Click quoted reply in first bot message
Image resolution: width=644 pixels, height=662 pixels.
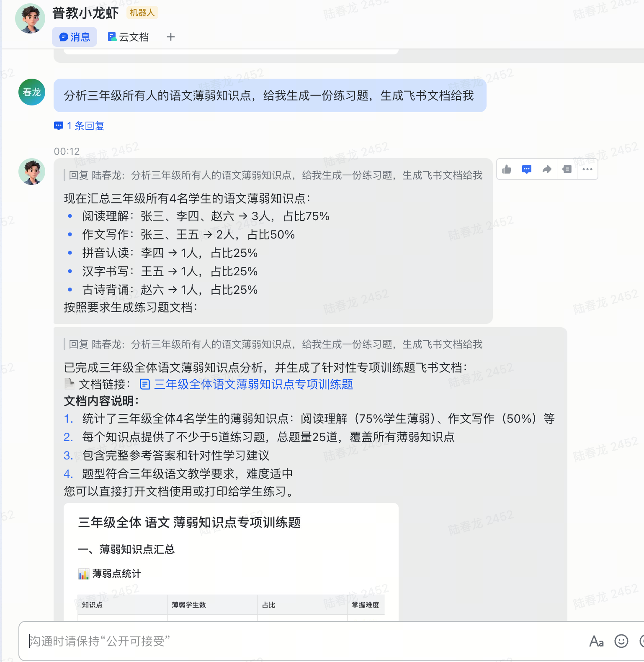tap(276, 175)
